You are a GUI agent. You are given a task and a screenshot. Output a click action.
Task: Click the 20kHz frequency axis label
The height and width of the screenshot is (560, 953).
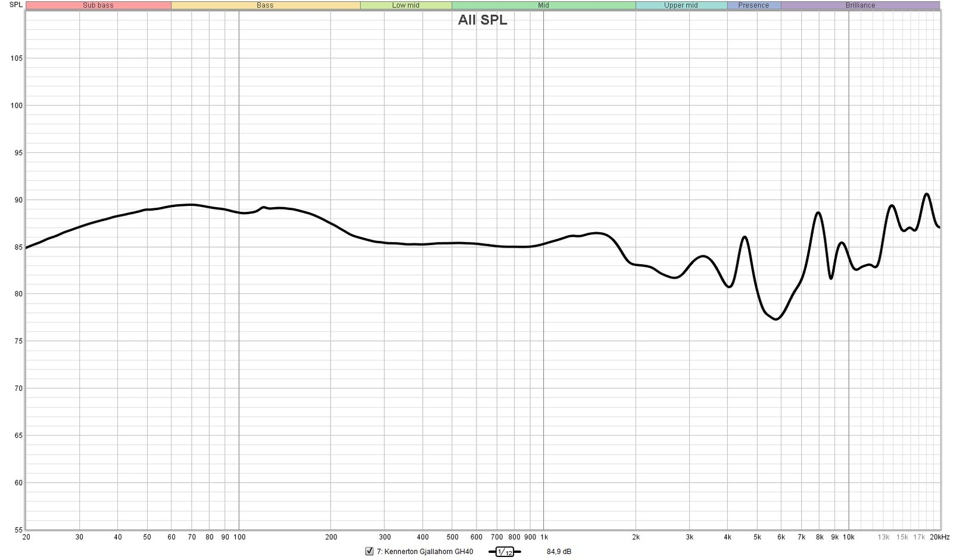(939, 537)
